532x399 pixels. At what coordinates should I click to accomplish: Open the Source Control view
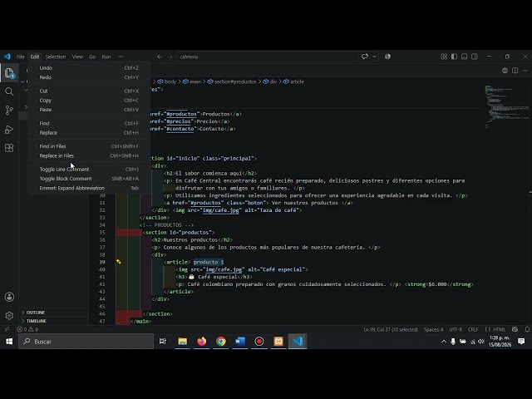point(9,111)
